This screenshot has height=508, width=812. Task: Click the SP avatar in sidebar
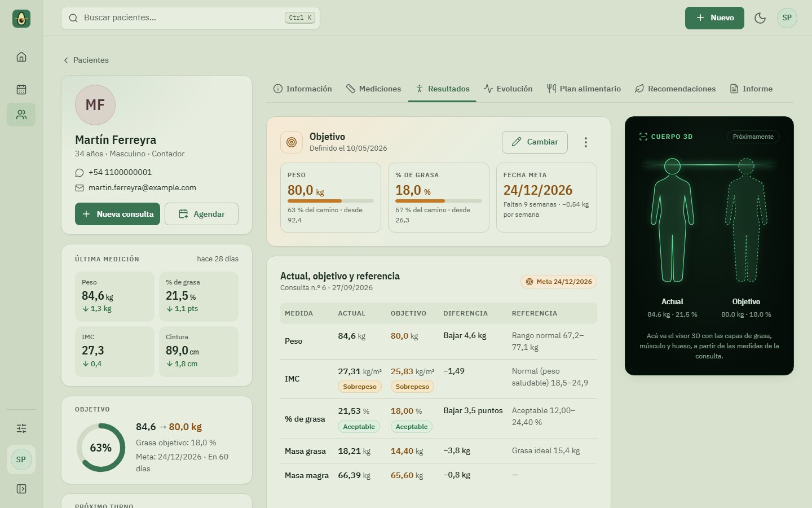click(x=21, y=459)
